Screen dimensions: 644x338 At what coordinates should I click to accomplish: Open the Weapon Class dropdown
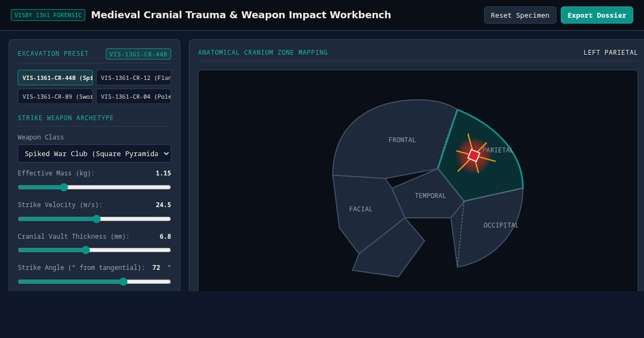tap(94, 153)
